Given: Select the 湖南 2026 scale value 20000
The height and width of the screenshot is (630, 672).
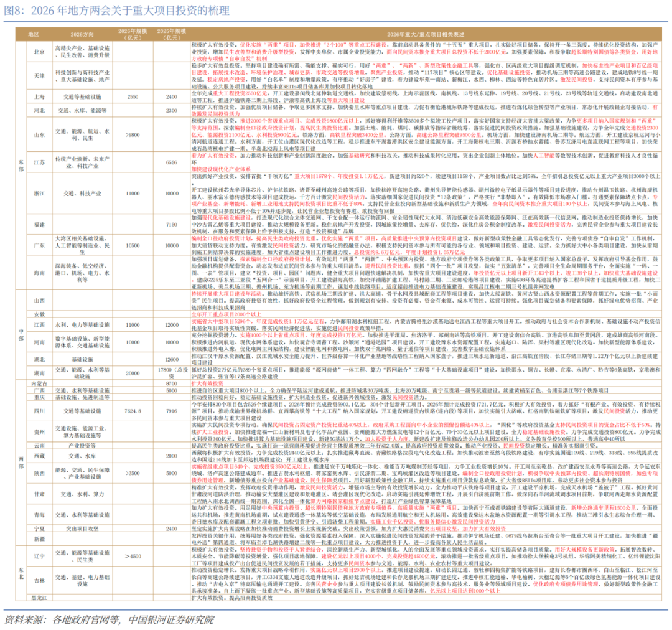Looking at the screenshot, I should click(x=132, y=373).
